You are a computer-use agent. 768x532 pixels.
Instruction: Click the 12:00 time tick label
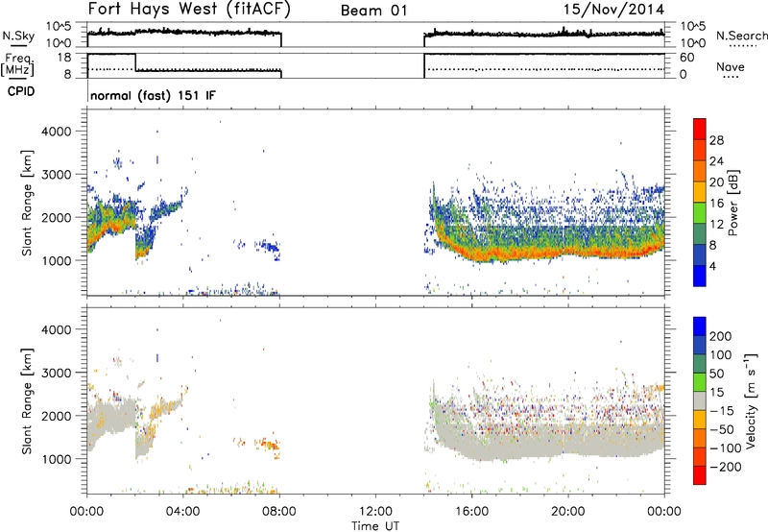tap(375, 512)
